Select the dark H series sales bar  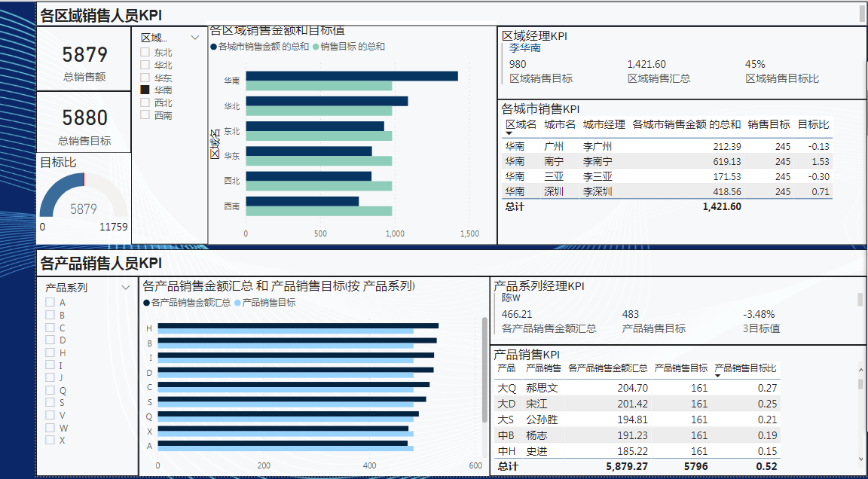tap(298, 326)
